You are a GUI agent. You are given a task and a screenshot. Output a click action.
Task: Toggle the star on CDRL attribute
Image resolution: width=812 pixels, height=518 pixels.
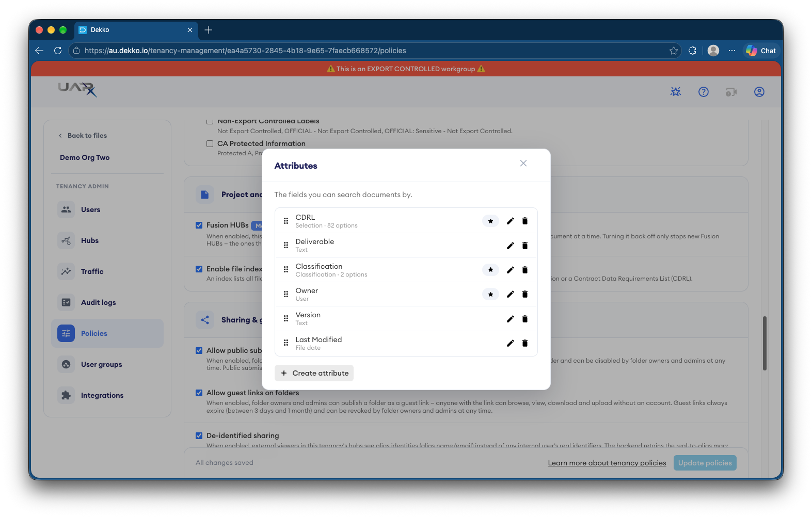(x=490, y=221)
